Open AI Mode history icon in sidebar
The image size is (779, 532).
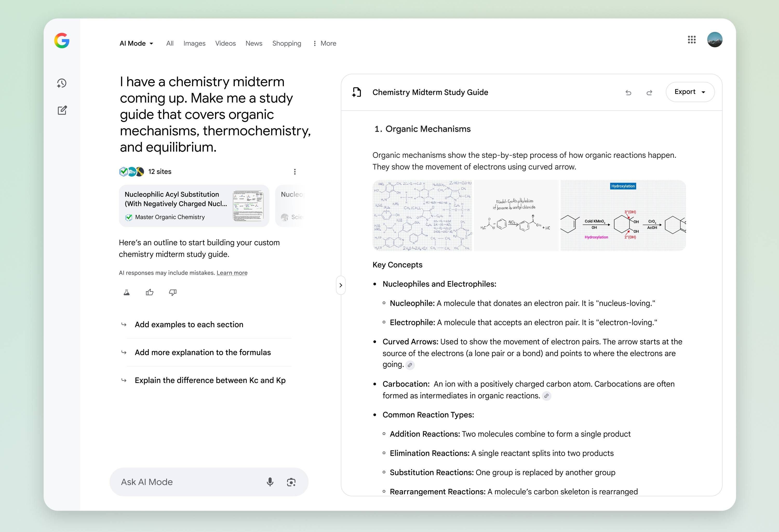[62, 83]
